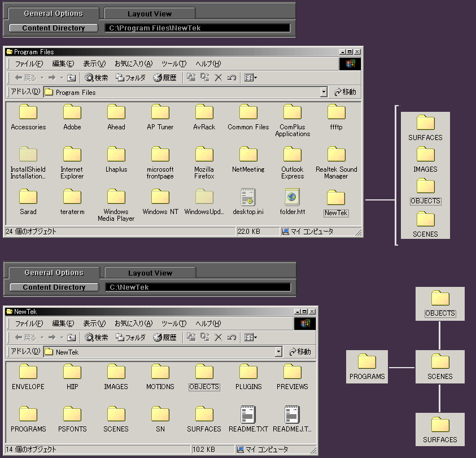The image size is (476, 458).
Task: Open ファイル(F) menu in Program Files window
Action: pos(28,64)
